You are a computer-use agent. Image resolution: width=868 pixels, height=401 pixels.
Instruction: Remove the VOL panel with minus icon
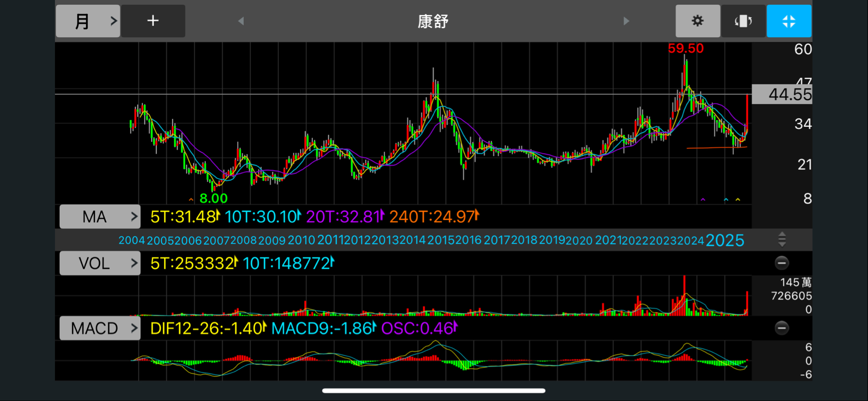(782, 263)
